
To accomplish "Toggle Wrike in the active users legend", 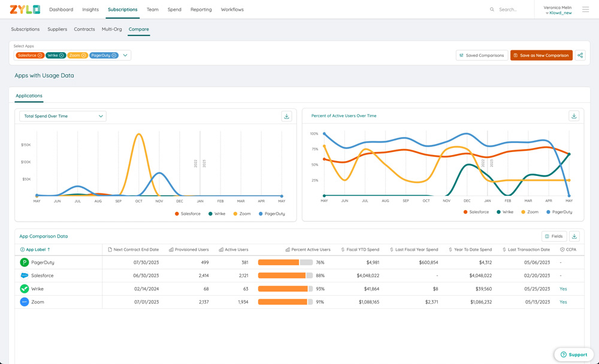I will click(x=505, y=212).
